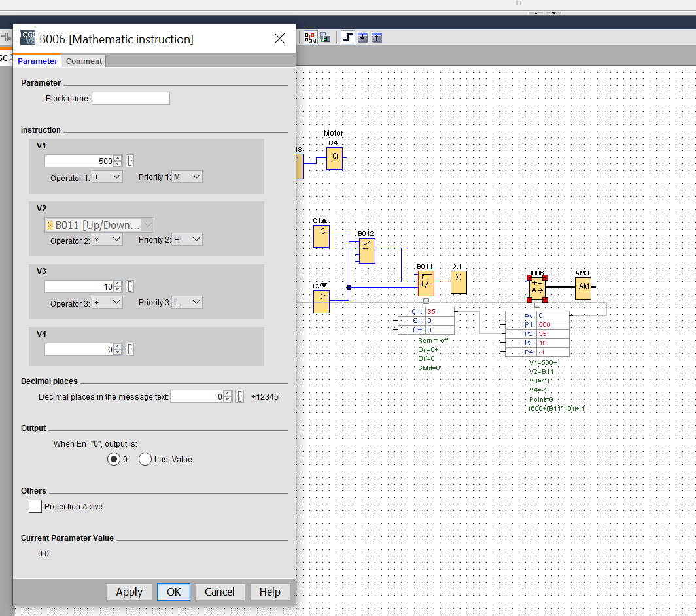The image size is (696, 616).
Task: Switch to the Comment tab
Action: [84, 61]
